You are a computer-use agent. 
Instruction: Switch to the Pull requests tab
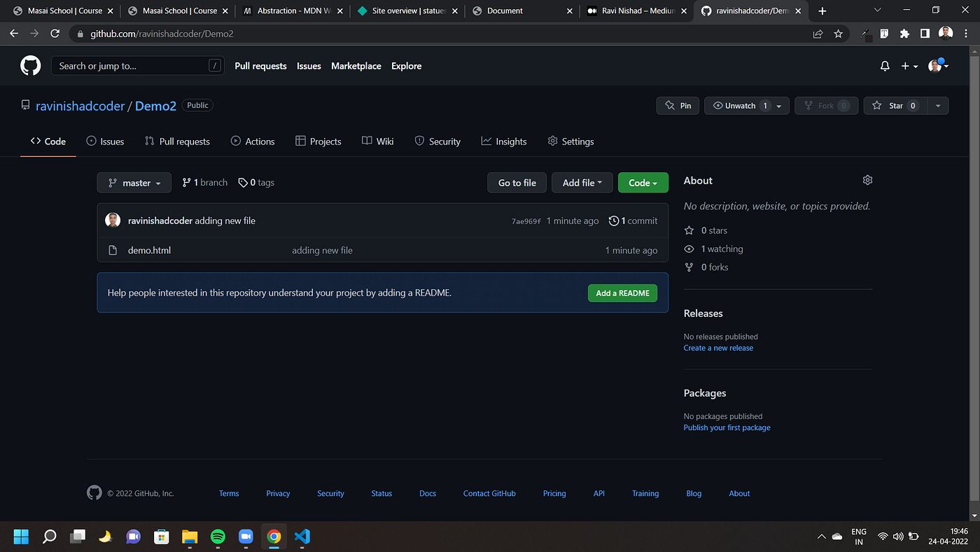point(177,141)
